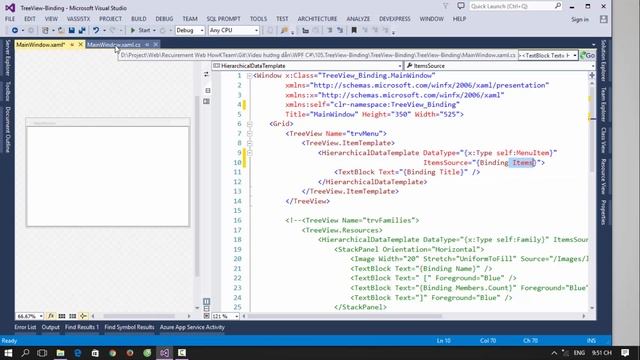The image size is (640, 360).
Task: Click the notifications flag icon
Action: pyautogui.click(x=445, y=6)
